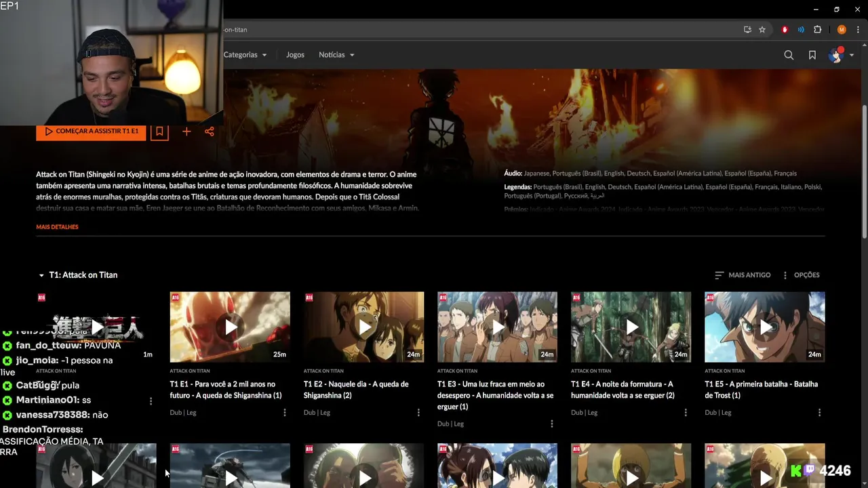This screenshot has height=488, width=868.
Task: Collapse the T1: Attack on Titan season selector
Action: click(78, 275)
